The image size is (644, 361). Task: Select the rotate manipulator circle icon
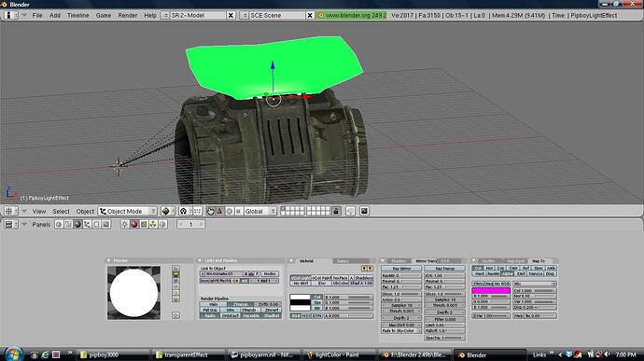tap(230, 211)
